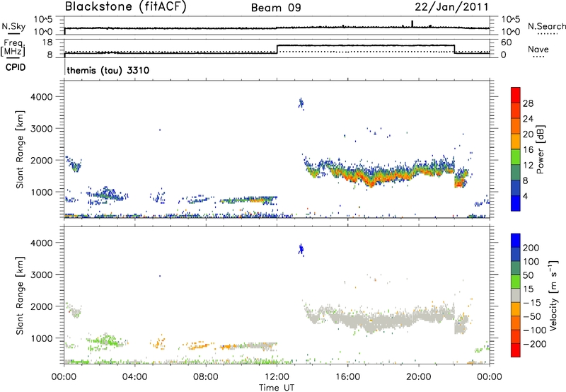Click the 28 tick on power colorbar
Viewport: 566px width, 392px height.
coord(528,104)
